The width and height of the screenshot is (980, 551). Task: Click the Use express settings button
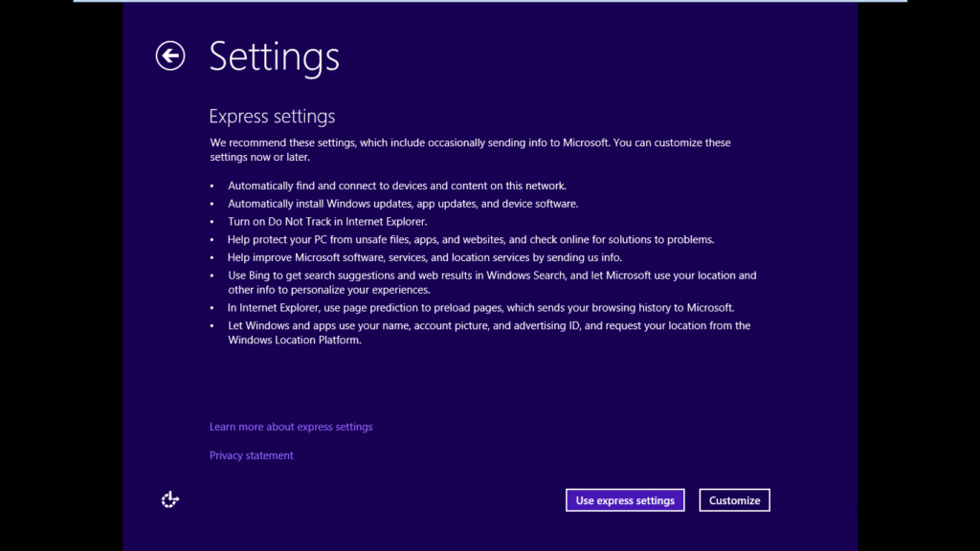coord(625,500)
